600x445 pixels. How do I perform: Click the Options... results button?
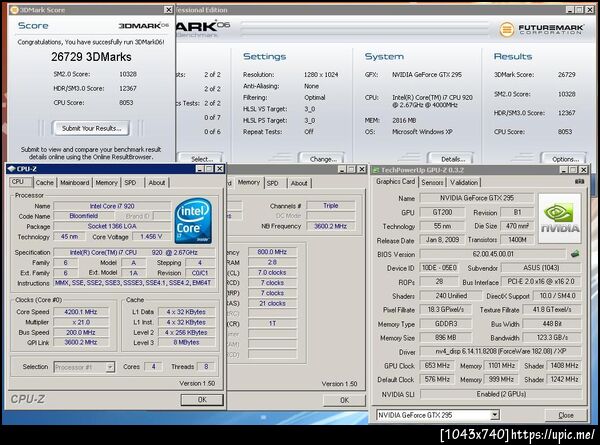coord(565,159)
